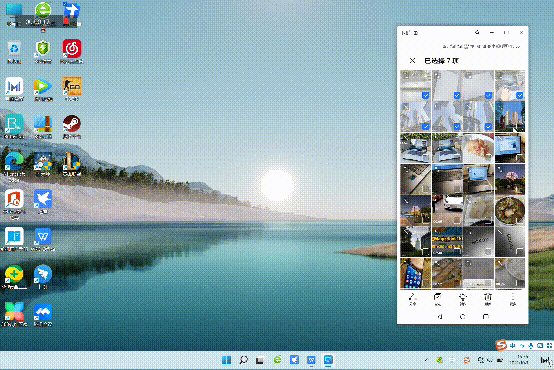Viewport: 554px width, 370px height.
Task: Open the Recycle Bin desktop icon
Action: pyautogui.click(x=14, y=52)
